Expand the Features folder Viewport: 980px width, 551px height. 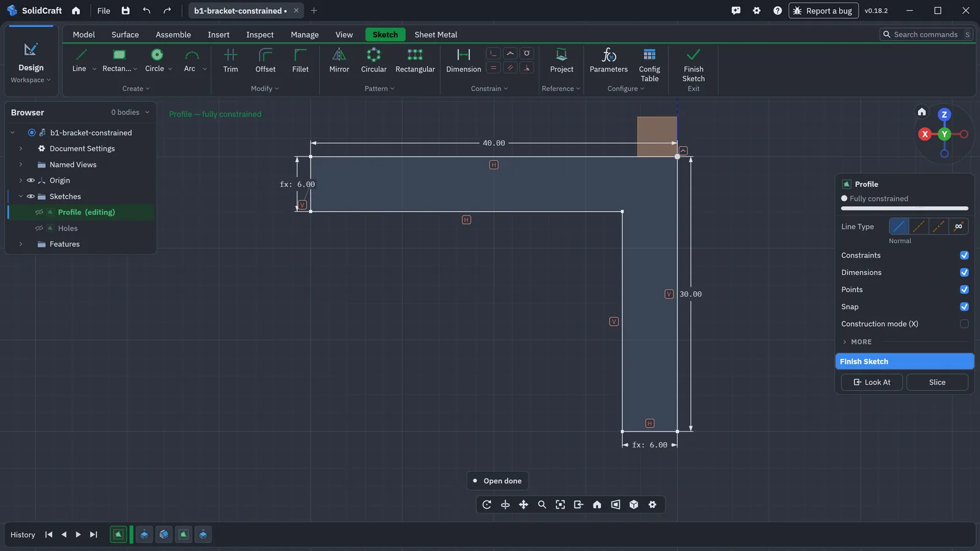click(x=21, y=244)
